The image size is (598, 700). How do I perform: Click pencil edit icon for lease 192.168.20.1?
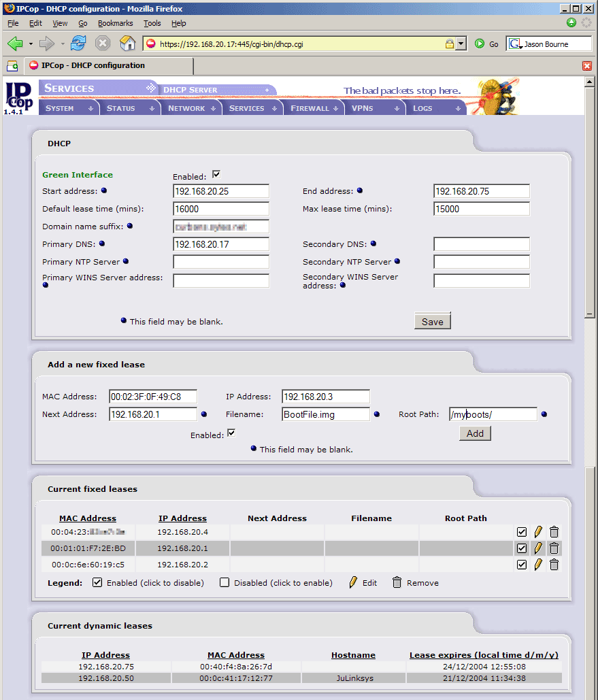click(x=537, y=548)
